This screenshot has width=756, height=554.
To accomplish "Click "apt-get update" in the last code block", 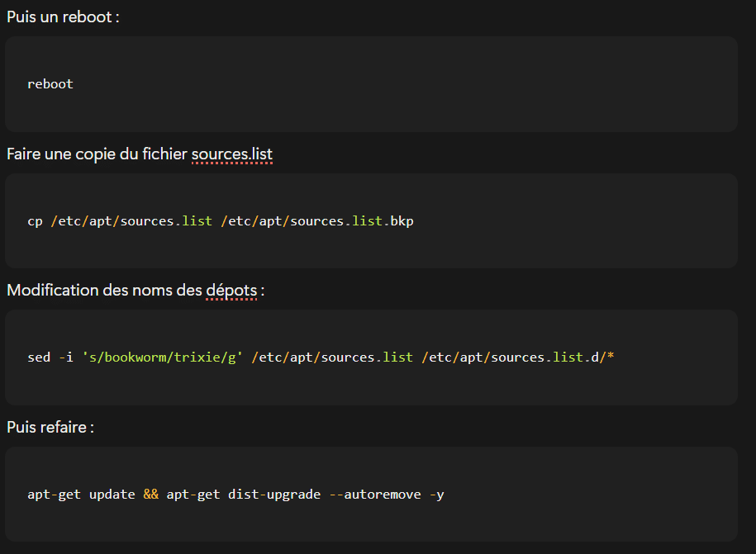I will pyautogui.click(x=81, y=495).
